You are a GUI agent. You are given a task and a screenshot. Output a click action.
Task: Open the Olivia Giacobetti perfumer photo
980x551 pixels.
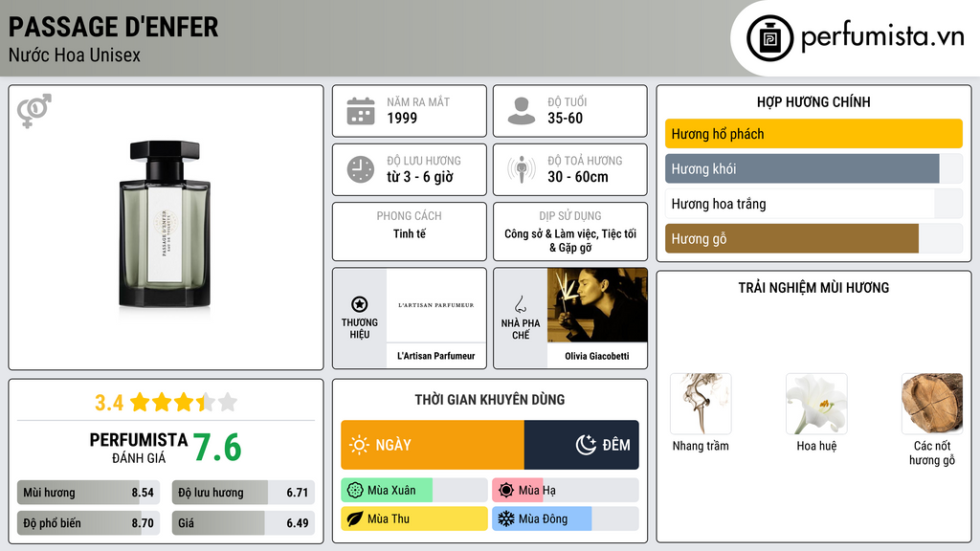(597, 305)
